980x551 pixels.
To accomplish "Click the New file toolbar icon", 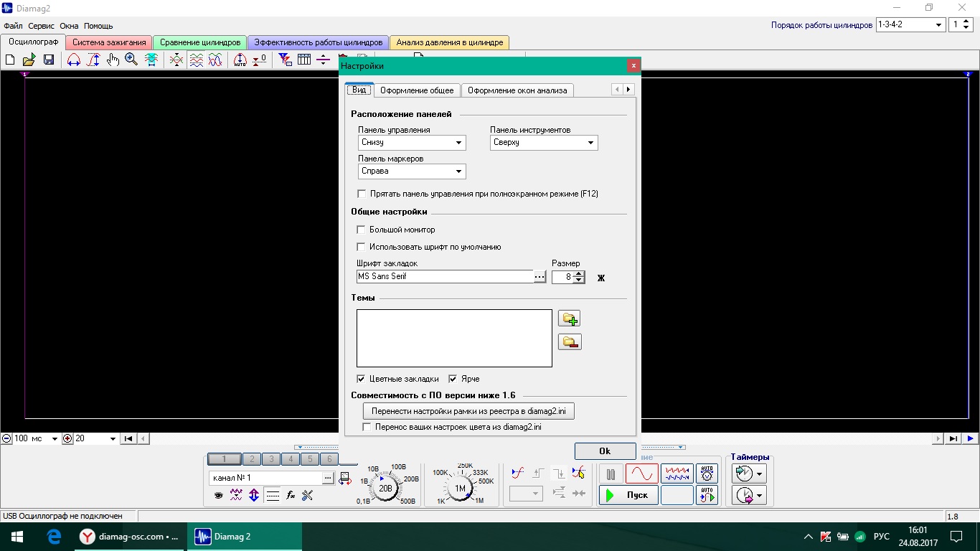I will pyautogui.click(x=10, y=60).
